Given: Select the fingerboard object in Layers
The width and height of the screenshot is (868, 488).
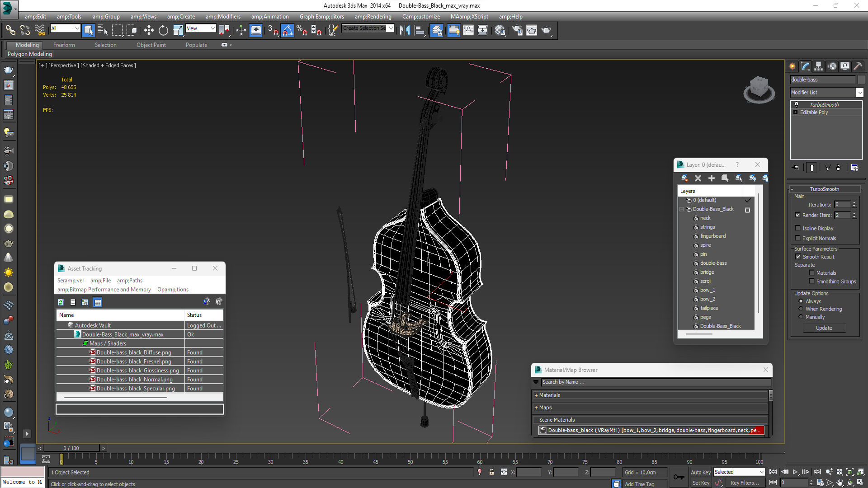Looking at the screenshot, I should (713, 236).
